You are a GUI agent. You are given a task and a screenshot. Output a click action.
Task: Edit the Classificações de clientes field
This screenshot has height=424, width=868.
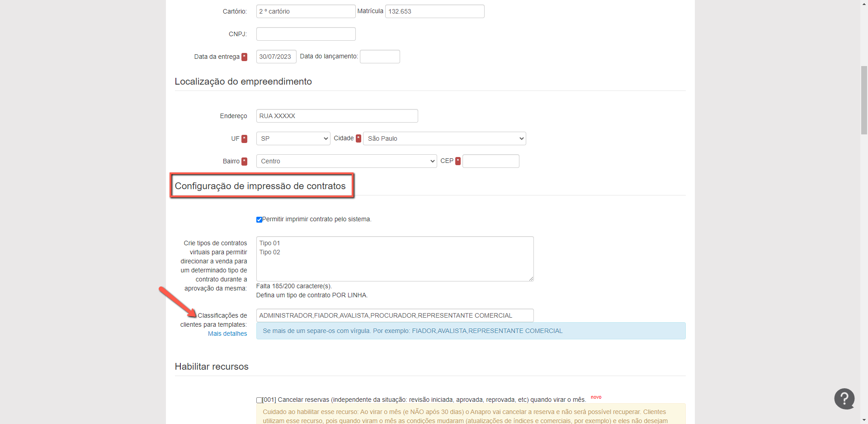[x=394, y=315]
